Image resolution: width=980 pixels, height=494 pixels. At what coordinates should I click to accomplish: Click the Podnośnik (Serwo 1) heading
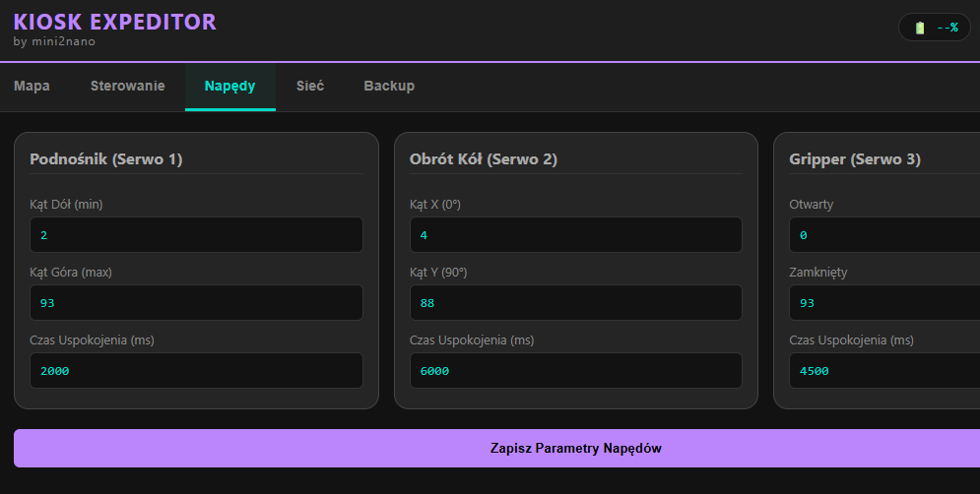click(x=106, y=158)
